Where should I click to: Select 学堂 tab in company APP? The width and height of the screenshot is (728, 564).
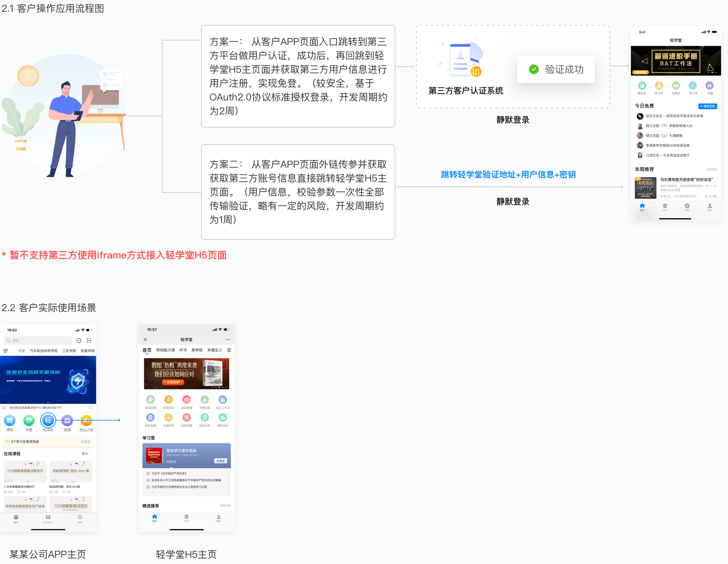click(x=21, y=351)
